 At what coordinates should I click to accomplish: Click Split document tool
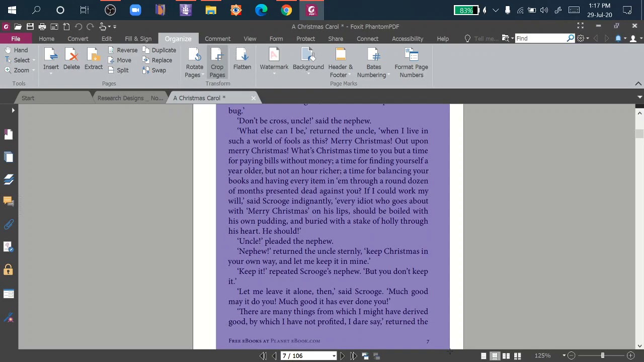coord(118,70)
